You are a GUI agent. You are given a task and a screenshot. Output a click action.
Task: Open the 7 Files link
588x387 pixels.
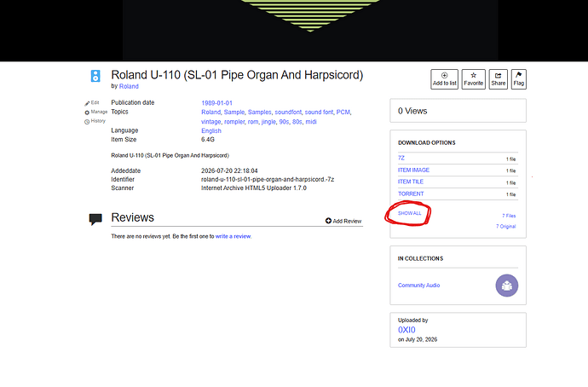point(509,216)
